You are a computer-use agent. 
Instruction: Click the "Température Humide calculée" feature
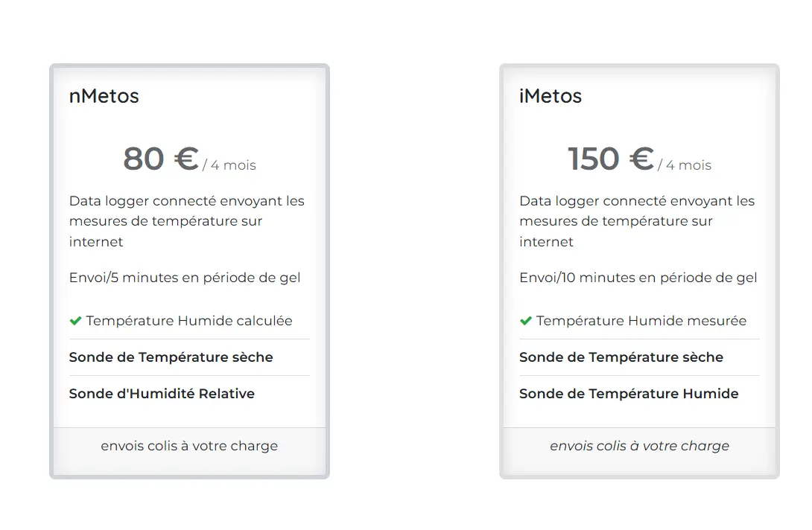click(189, 321)
